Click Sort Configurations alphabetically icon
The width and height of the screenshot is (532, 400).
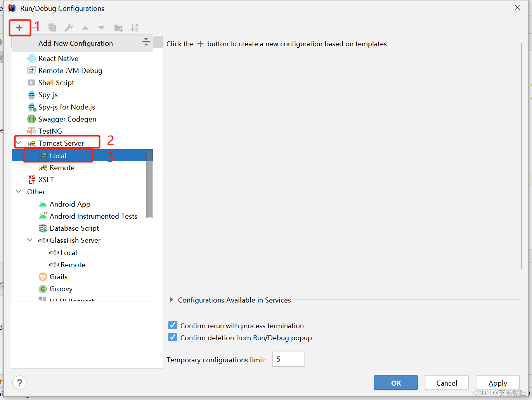point(135,28)
